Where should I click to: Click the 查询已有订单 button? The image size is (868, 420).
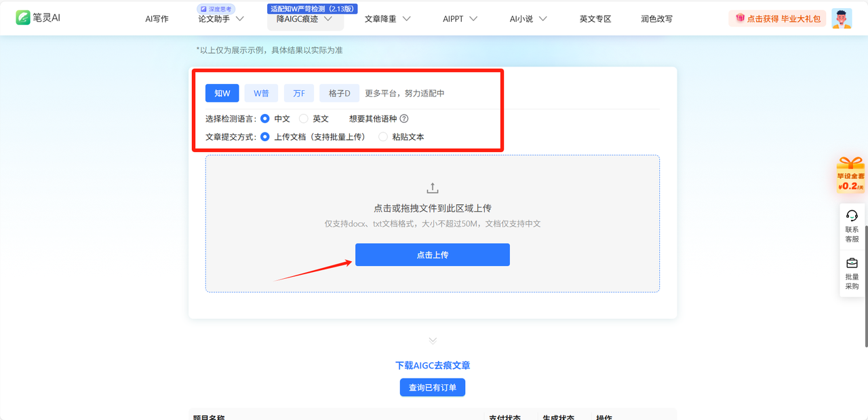tap(433, 387)
